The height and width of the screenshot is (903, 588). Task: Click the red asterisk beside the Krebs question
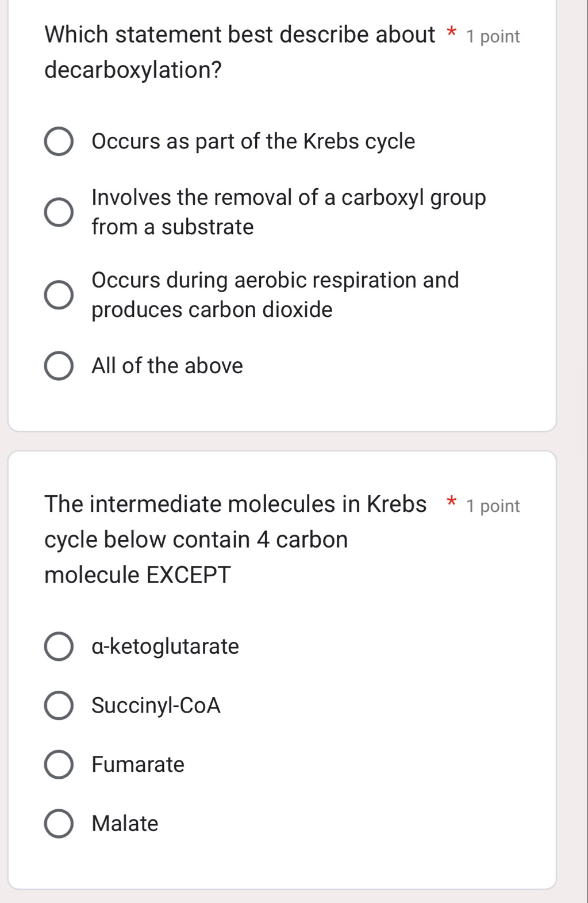click(452, 502)
